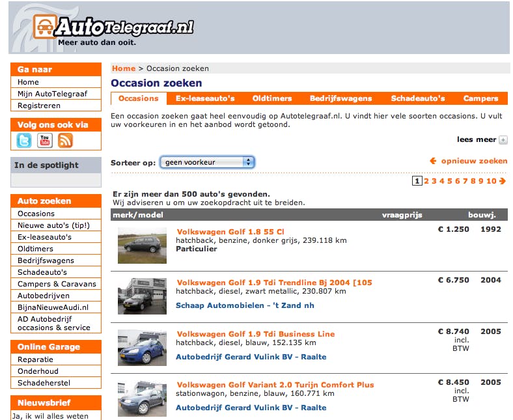Open Schaap Automobielen dealer link

245,305
